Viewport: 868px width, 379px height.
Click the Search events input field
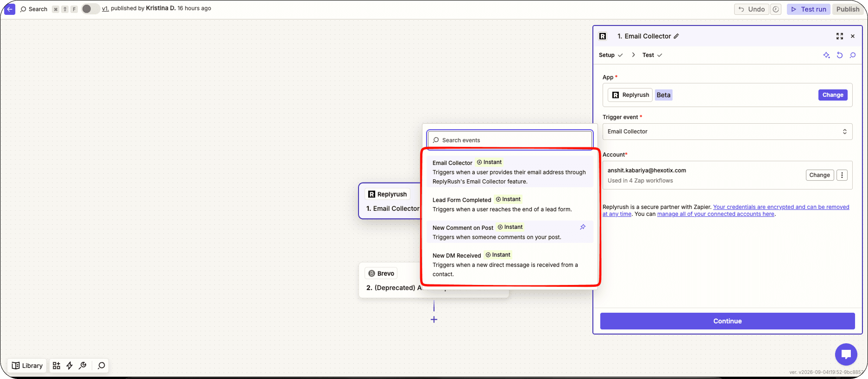click(x=510, y=140)
